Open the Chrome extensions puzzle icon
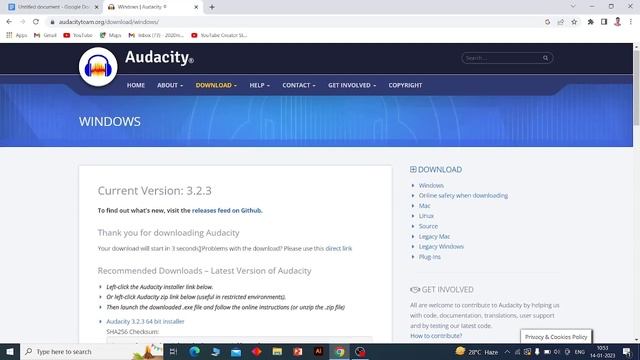 coord(590,22)
